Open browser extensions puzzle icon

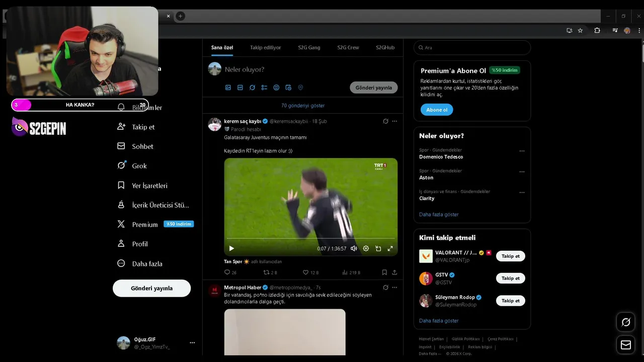click(x=597, y=30)
